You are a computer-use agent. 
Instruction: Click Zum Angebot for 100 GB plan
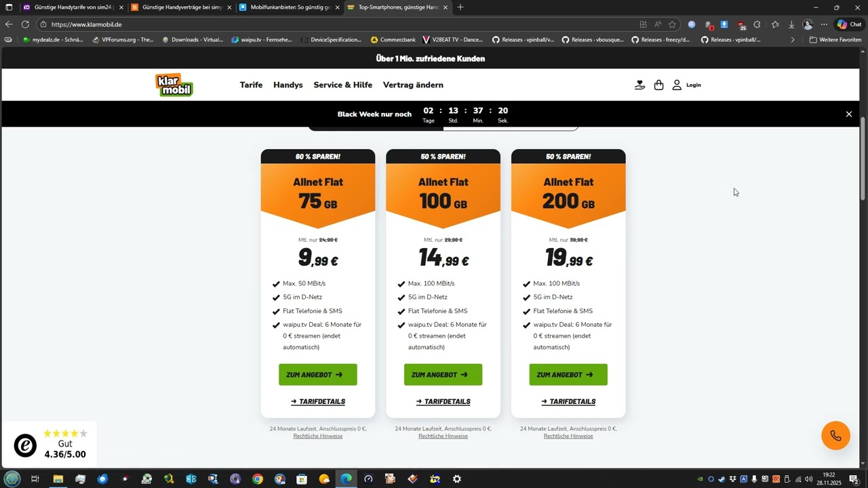(x=443, y=375)
